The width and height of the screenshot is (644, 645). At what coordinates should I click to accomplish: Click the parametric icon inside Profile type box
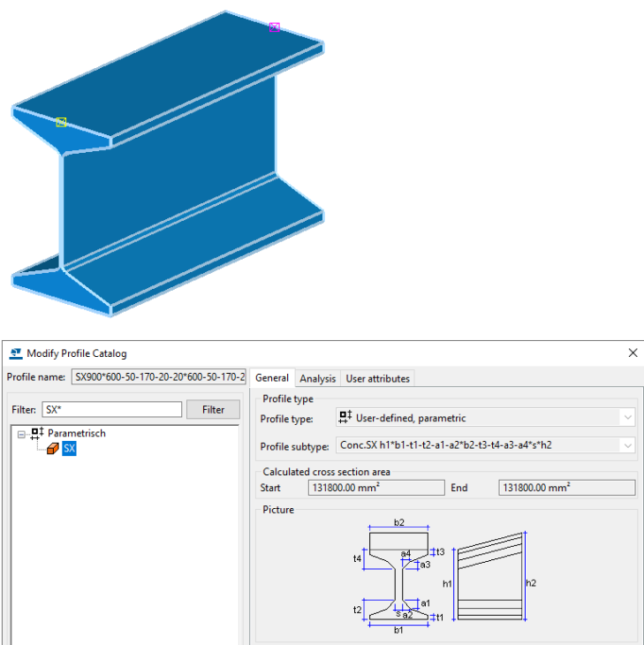pyautogui.click(x=345, y=418)
